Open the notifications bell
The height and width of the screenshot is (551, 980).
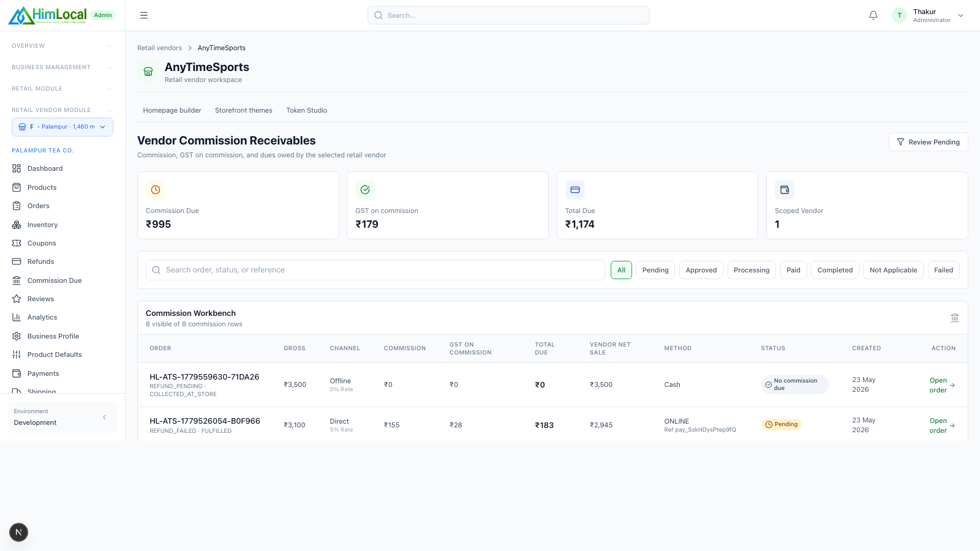point(873,15)
